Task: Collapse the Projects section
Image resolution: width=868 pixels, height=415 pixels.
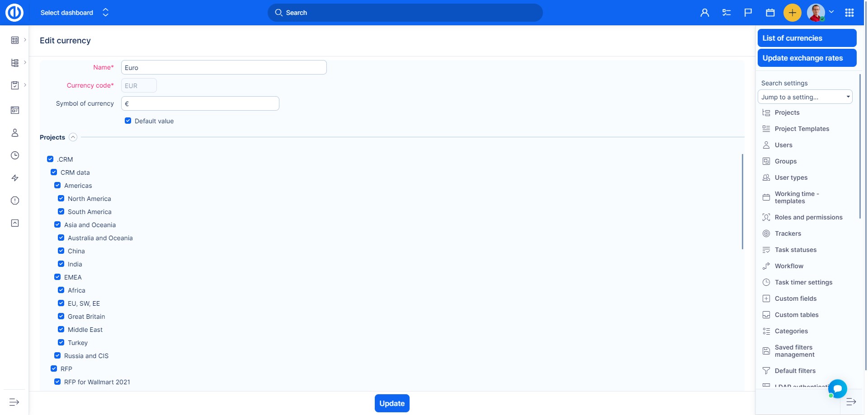Action: (x=73, y=137)
